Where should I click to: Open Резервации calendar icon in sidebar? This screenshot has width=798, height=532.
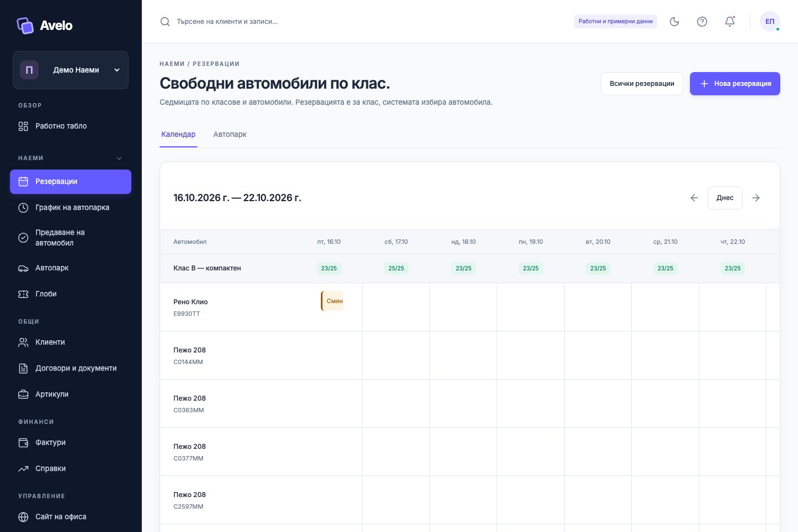point(23,182)
